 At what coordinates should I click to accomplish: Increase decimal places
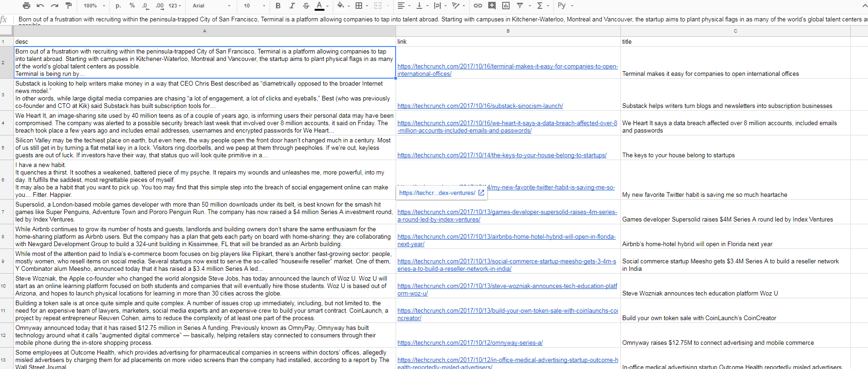click(160, 6)
